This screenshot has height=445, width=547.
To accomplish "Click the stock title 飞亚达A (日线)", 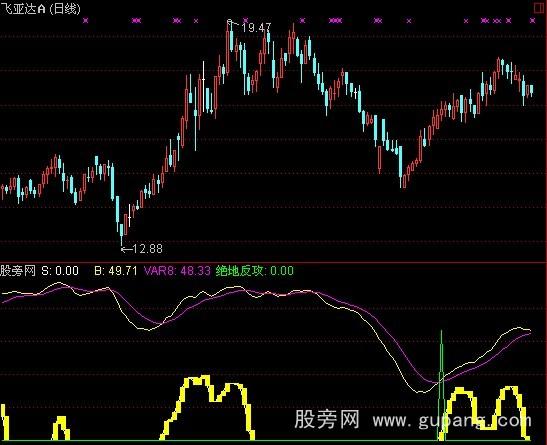I will [40, 8].
